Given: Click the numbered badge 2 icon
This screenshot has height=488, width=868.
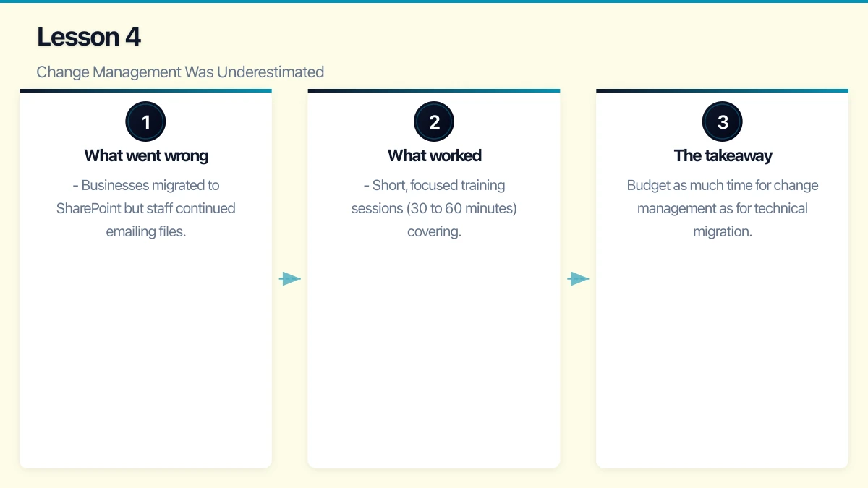Looking at the screenshot, I should pos(433,121).
